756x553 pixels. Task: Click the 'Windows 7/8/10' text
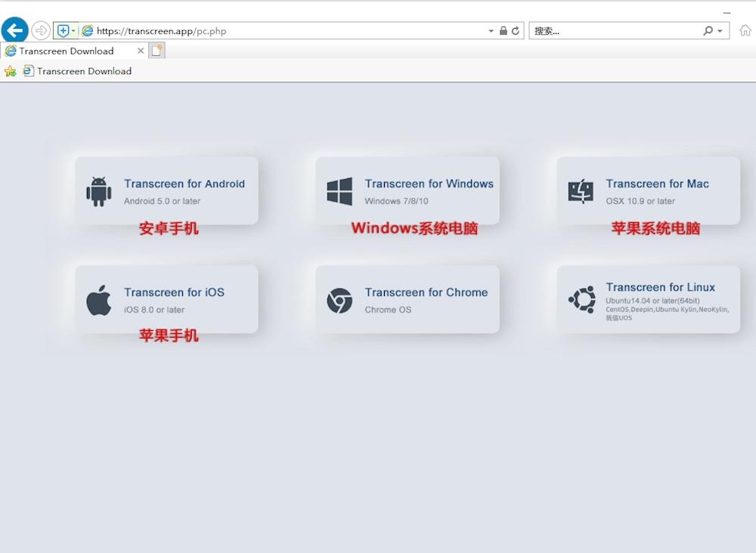(396, 202)
